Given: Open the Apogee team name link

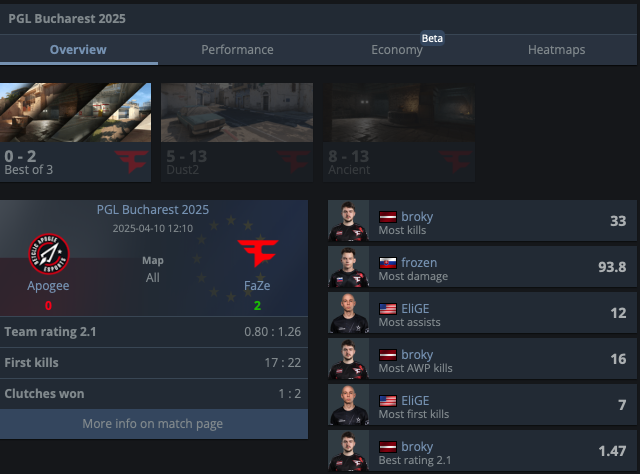Looking at the screenshot, I should tap(48, 286).
